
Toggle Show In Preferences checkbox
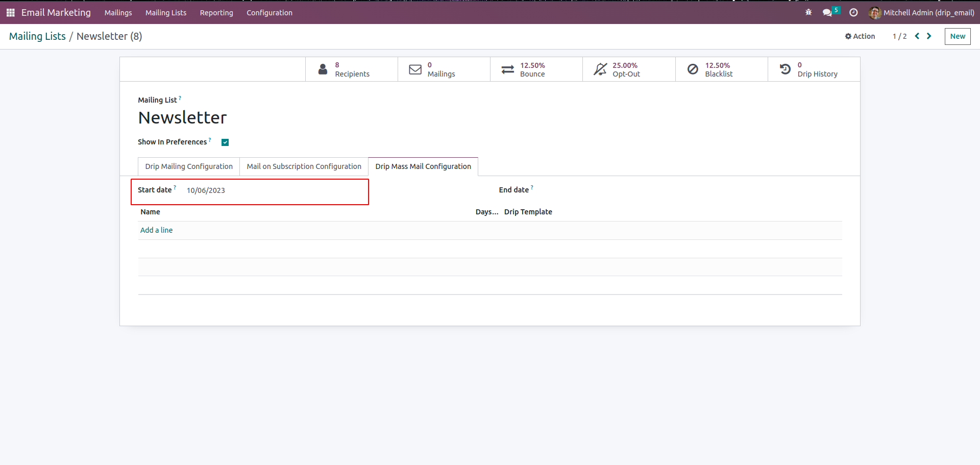(x=225, y=142)
